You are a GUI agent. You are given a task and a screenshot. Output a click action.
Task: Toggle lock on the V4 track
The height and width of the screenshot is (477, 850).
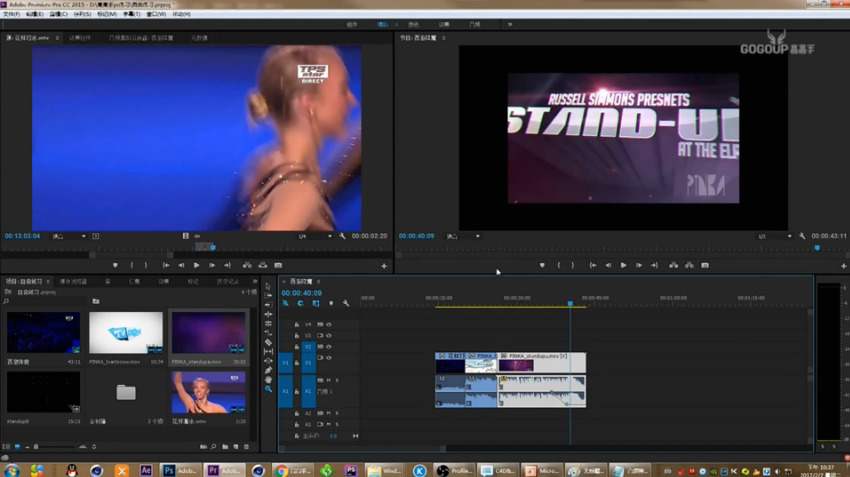tap(297, 325)
